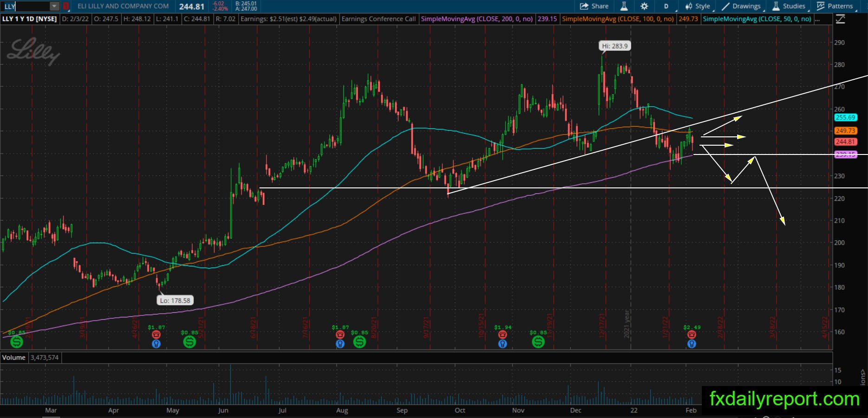Image resolution: width=868 pixels, height=418 pixels.
Task: Click the D: 2/3/22 date value
Action: pyautogui.click(x=75, y=19)
